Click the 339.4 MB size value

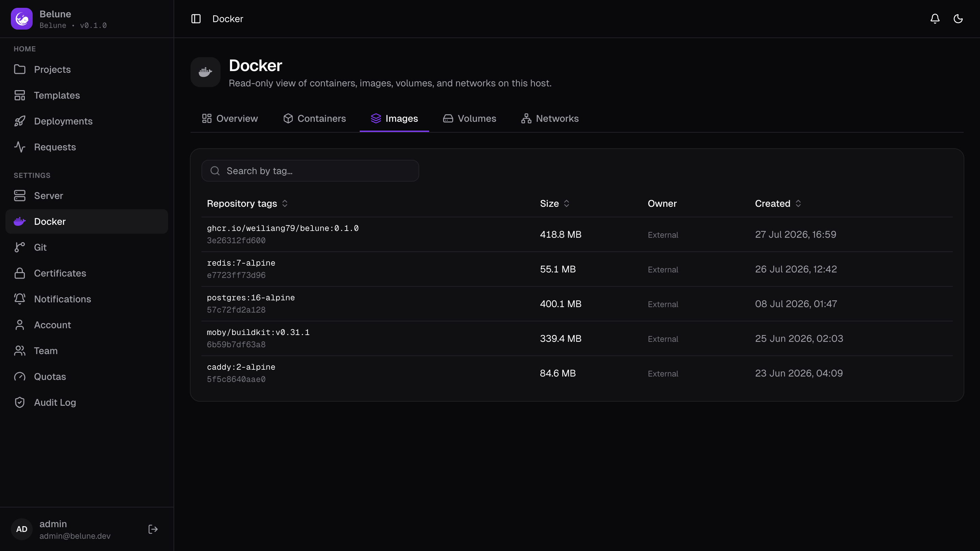(561, 338)
